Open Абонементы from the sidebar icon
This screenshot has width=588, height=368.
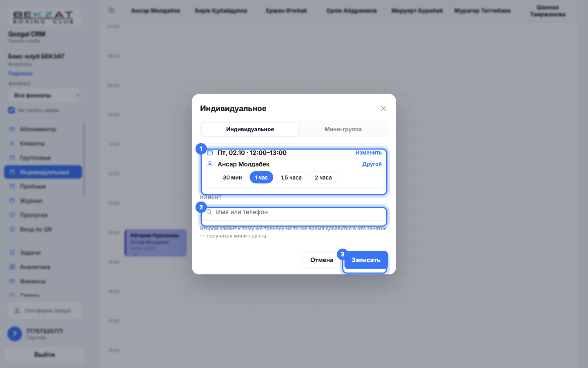point(12,129)
